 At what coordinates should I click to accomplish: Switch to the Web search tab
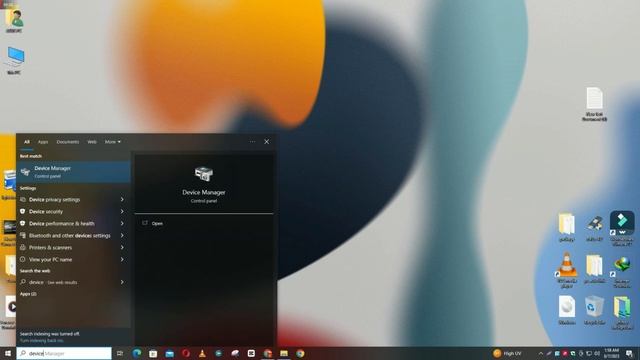(92, 142)
